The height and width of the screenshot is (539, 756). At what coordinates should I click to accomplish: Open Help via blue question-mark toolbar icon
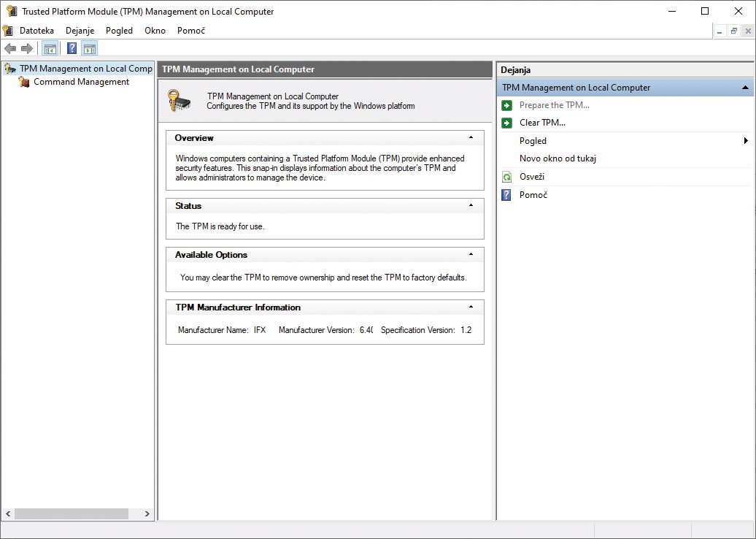(x=72, y=48)
